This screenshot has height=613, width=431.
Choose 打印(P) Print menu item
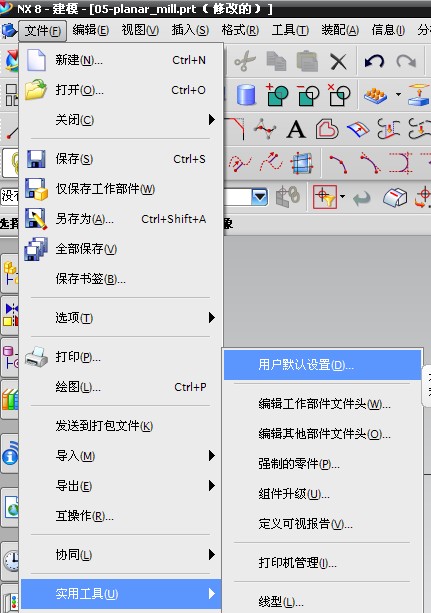120,357
